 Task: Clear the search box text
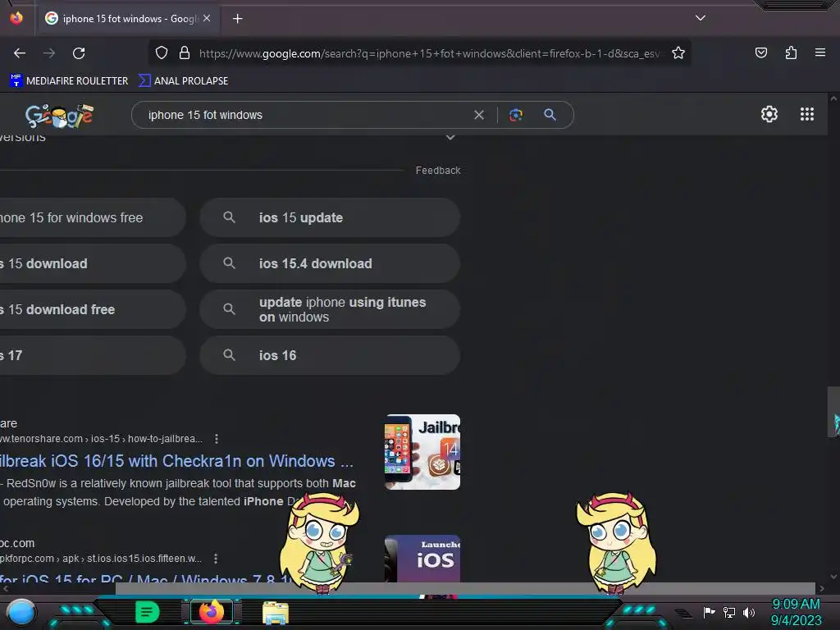click(479, 115)
